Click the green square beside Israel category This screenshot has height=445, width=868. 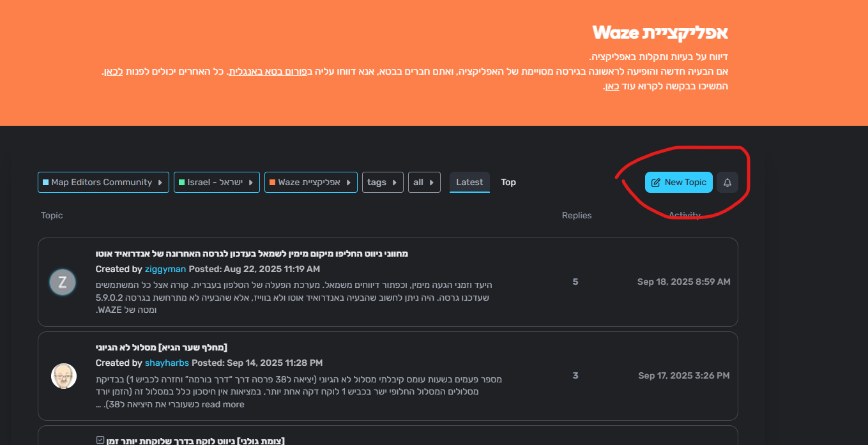tap(181, 182)
